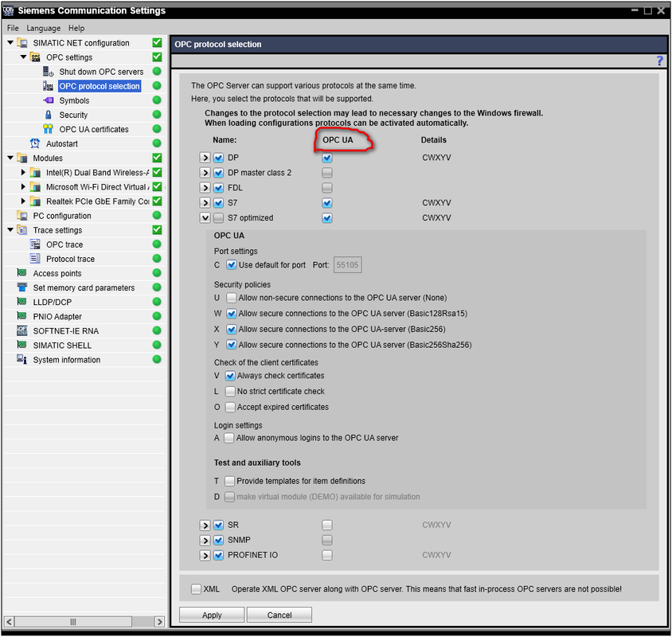Screen dimensions: 672x637
Task: Click the OPC settings folder icon
Action: coord(35,57)
